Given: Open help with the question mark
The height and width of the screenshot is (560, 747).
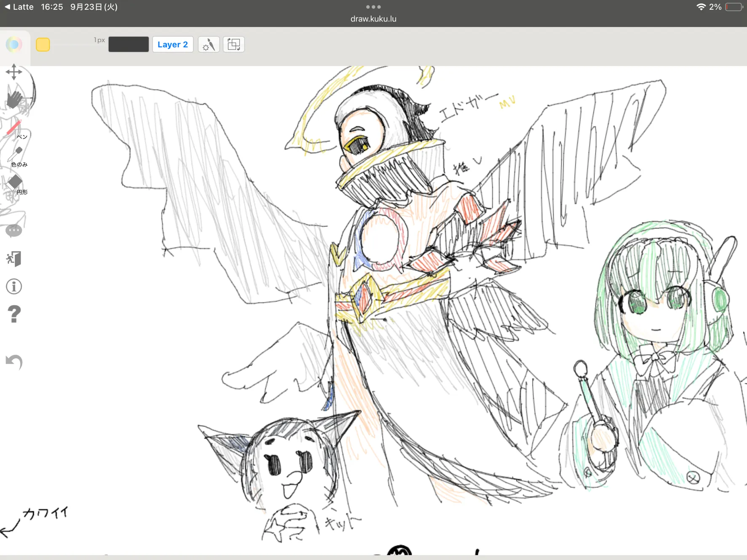Looking at the screenshot, I should (14, 314).
